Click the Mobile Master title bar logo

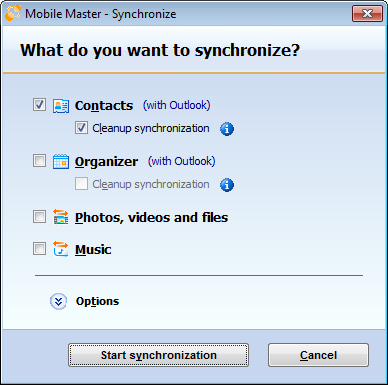13,14
